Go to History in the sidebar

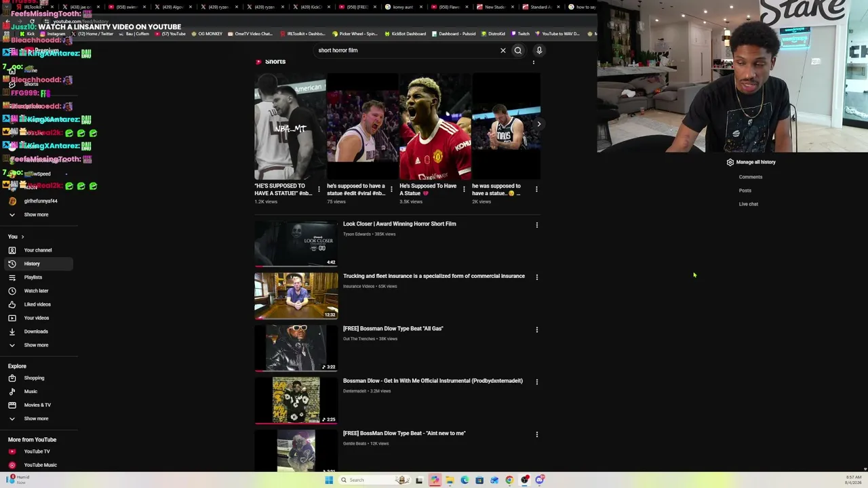[x=37, y=264]
